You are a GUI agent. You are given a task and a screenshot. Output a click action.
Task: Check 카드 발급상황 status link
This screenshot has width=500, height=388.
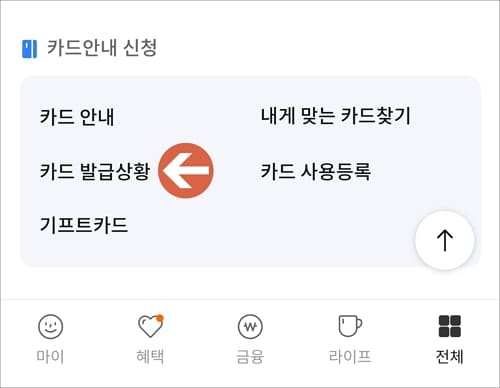95,171
